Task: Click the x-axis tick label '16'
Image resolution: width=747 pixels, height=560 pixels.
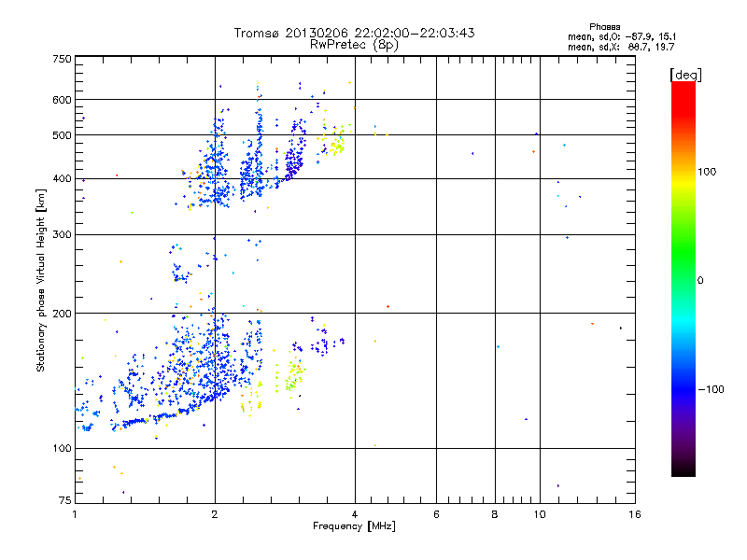Action: [635, 514]
